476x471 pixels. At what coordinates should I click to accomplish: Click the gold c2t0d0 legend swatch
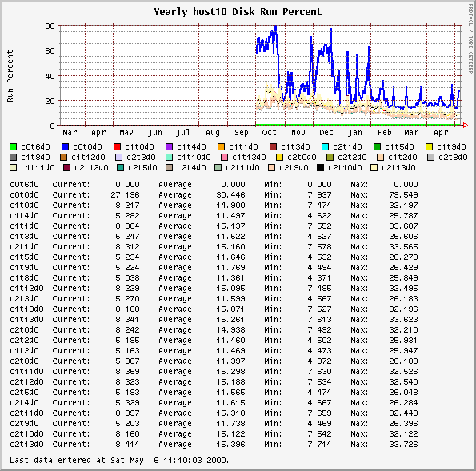[279, 158]
